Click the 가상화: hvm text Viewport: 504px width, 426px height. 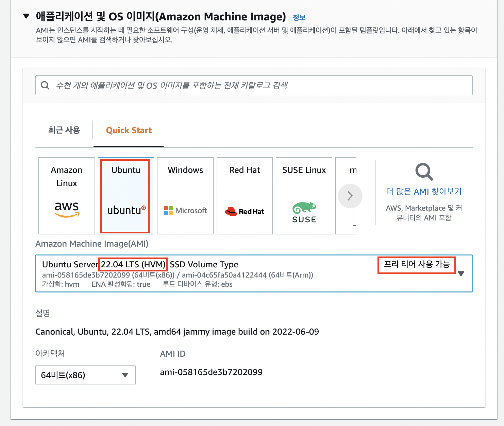point(61,284)
